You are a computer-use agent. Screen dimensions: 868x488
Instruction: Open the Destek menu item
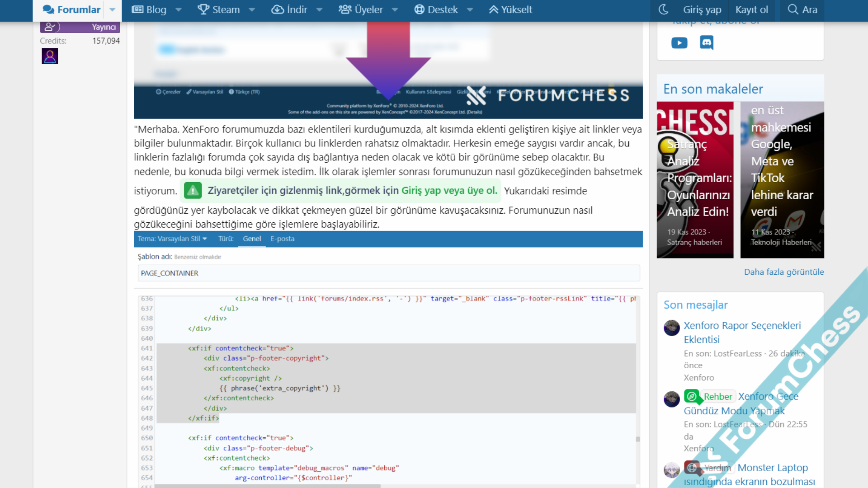[436, 9]
